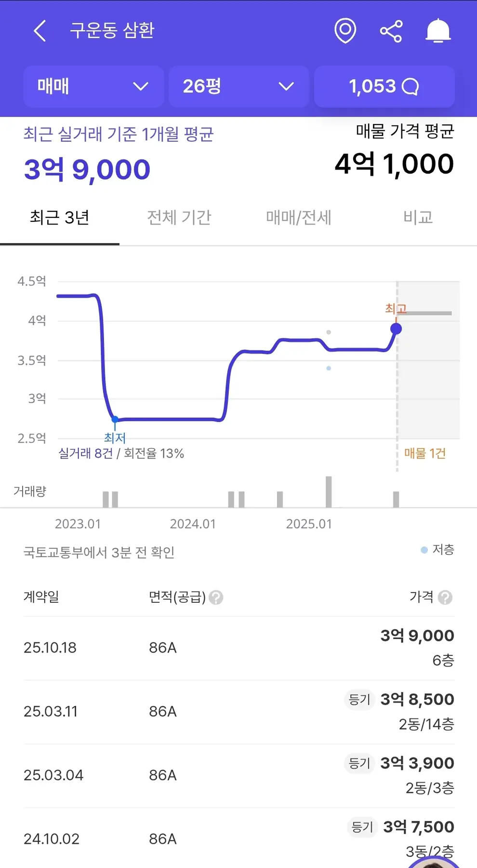Switch to the 전체 기간 tab
Image resolution: width=477 pixels, height=868 pixels.
click(179, 217)
